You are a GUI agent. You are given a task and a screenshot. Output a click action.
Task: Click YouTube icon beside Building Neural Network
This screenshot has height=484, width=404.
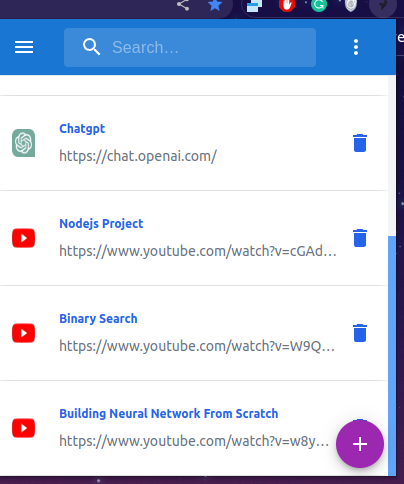(23, 428)
